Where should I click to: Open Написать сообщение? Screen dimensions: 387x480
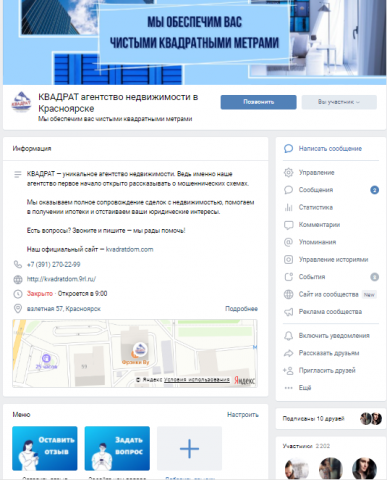click(x=331, y=149)
